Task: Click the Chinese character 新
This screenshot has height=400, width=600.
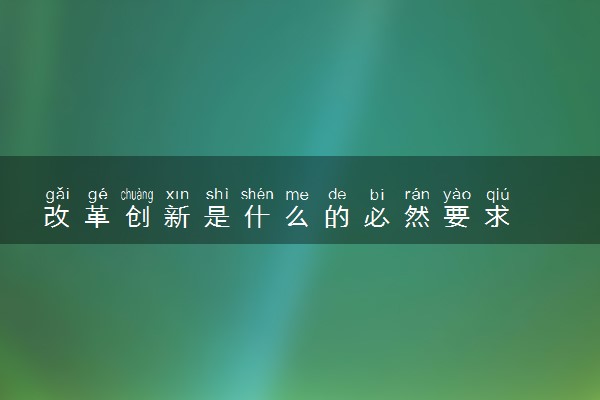Action: [x=177, y=216]
